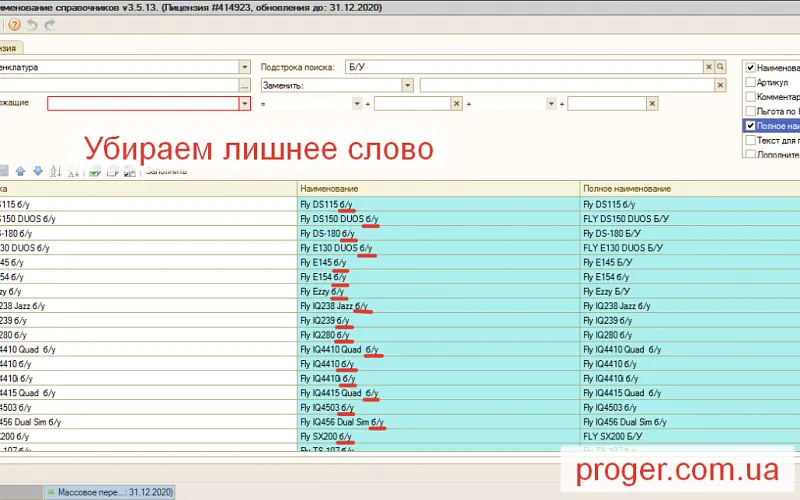Click first formula text input field
The height and width of the screenshot is (500, 800).
(412, 104)
